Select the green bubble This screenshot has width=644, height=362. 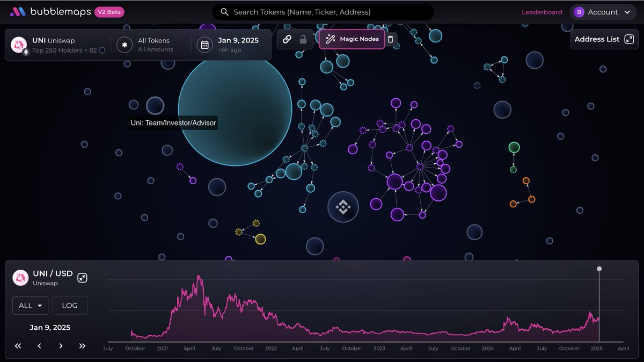click(514, 147)
